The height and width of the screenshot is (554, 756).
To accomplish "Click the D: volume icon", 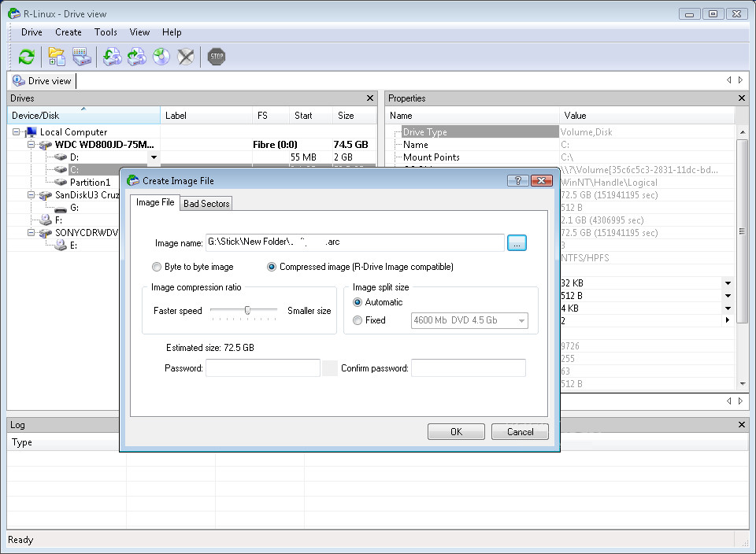I will (61, 157).
